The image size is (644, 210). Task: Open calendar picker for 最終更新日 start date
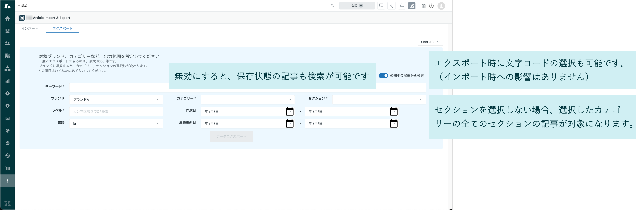pos(289,123)
